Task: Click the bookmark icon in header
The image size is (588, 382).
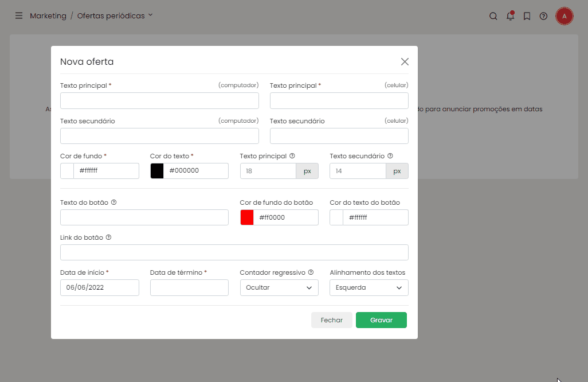Action: 527,16
